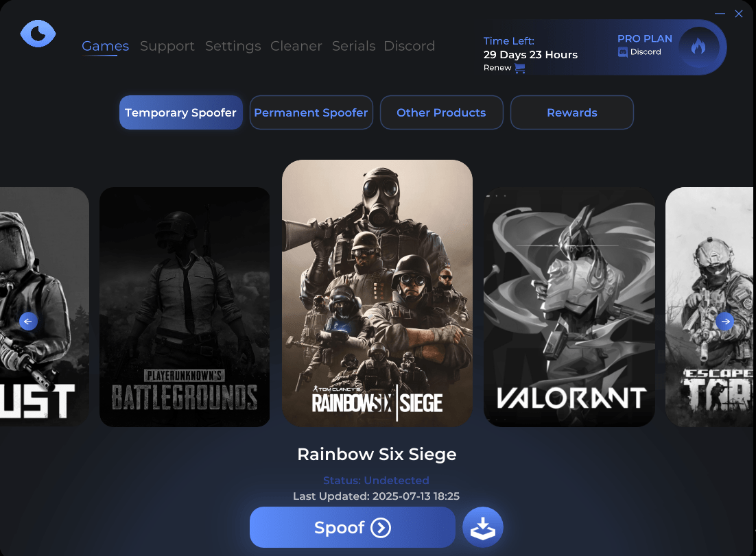Choose the PlayerUnknown's Battlegrounds card
Image resolution: width=756 pixels, height=556 pixels.
184,306
